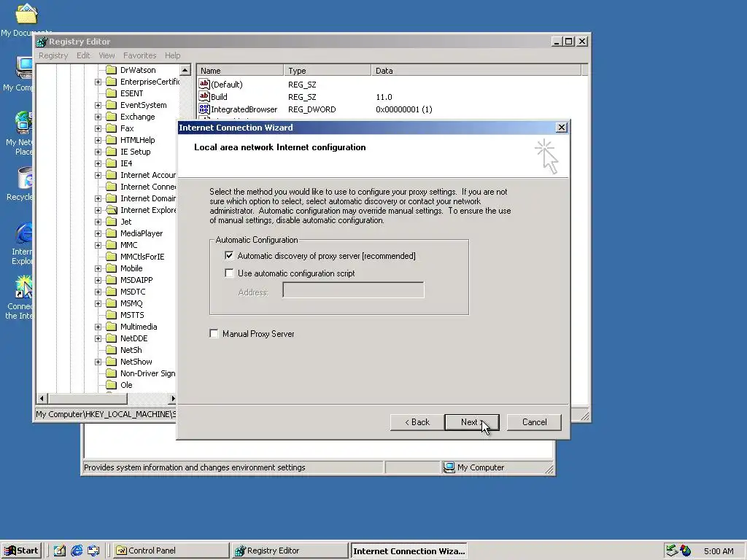Select the DrWatson folder icon in the registry tree
The image size is (747, 560).
point(112,70)
